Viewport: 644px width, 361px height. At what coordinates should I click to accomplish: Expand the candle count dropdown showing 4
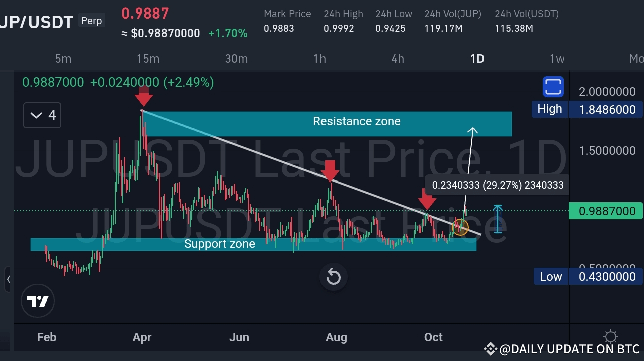tap(42, 115)
